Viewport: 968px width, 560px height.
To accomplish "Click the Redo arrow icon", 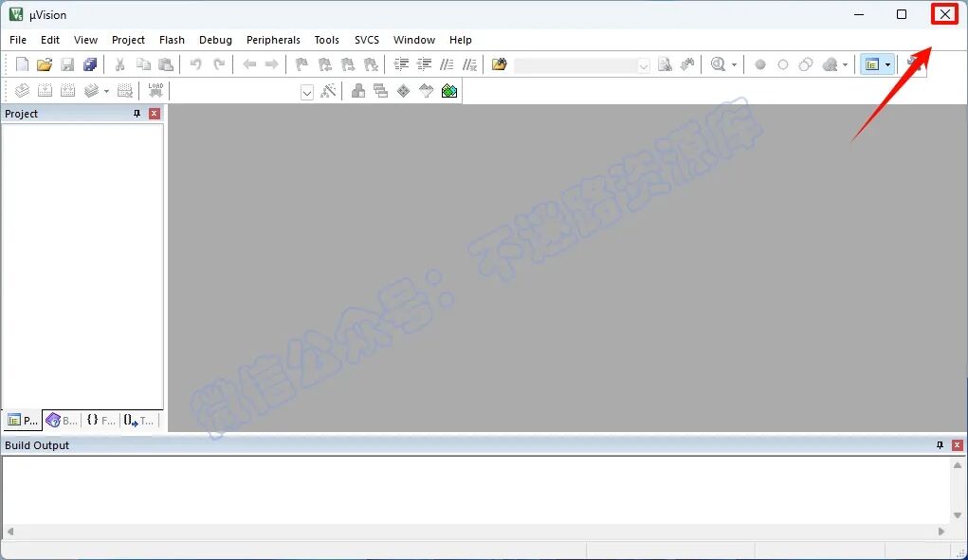I will 219,64.
